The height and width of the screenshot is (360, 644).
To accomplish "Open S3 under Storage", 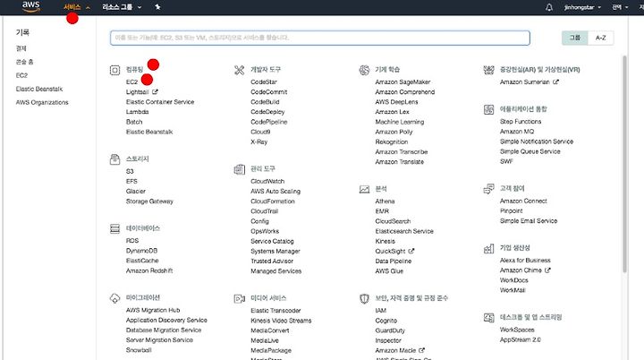I will (130, 171).
